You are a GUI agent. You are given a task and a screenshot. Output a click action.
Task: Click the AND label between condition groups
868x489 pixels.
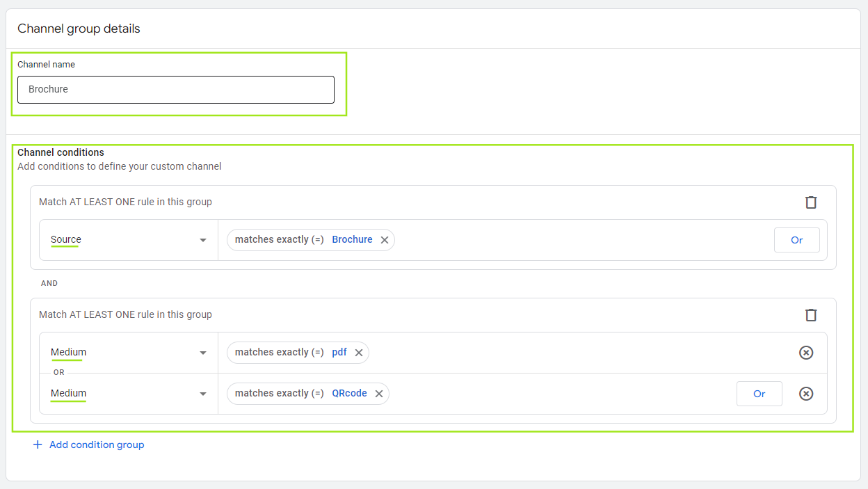click(49, 284)
